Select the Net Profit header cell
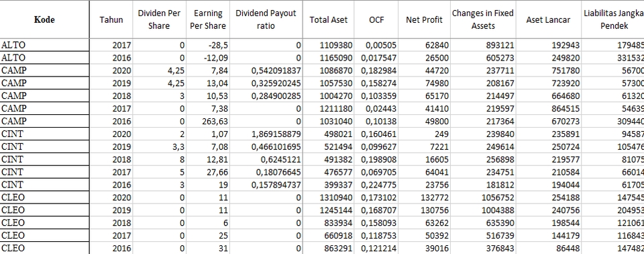The height and width of the screenshot is (254, 644). click(424, 19)
